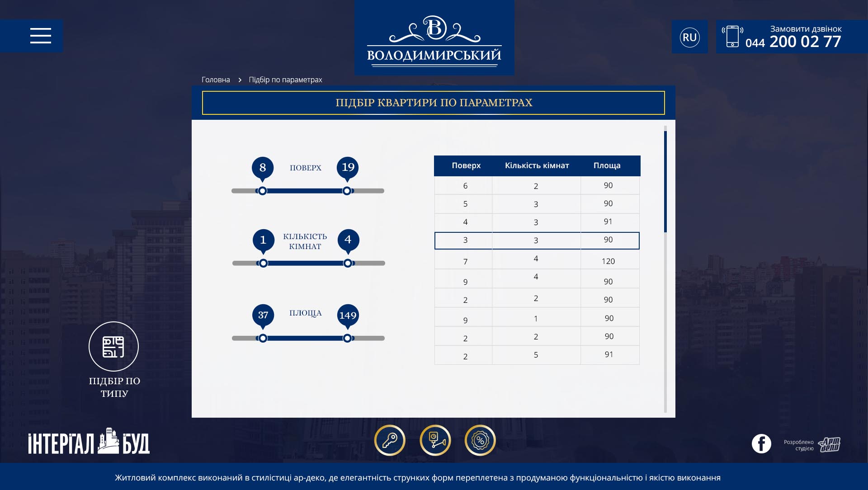Image resolution: width=868 pixels, height=490 pixels.
Task: Select the Підбір по типу circular icon
Action: coord(113,346)
